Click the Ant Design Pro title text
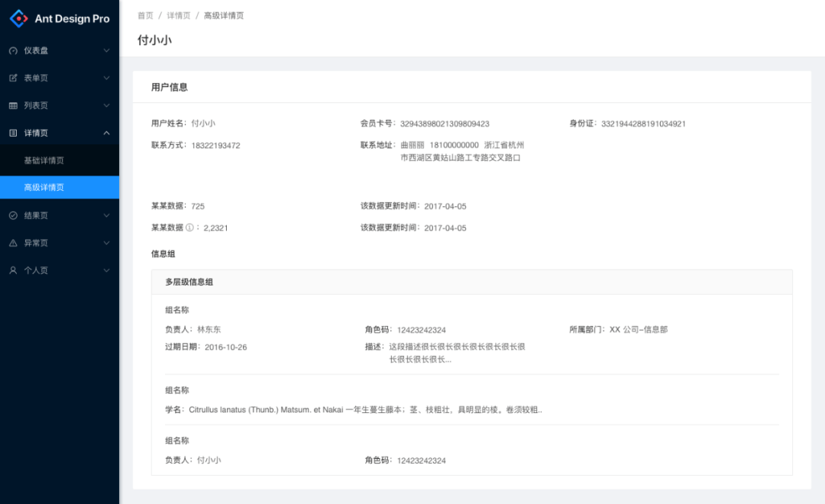Image resolution: width=825 pixels, height=504 pixels. [x=72, y=19]
